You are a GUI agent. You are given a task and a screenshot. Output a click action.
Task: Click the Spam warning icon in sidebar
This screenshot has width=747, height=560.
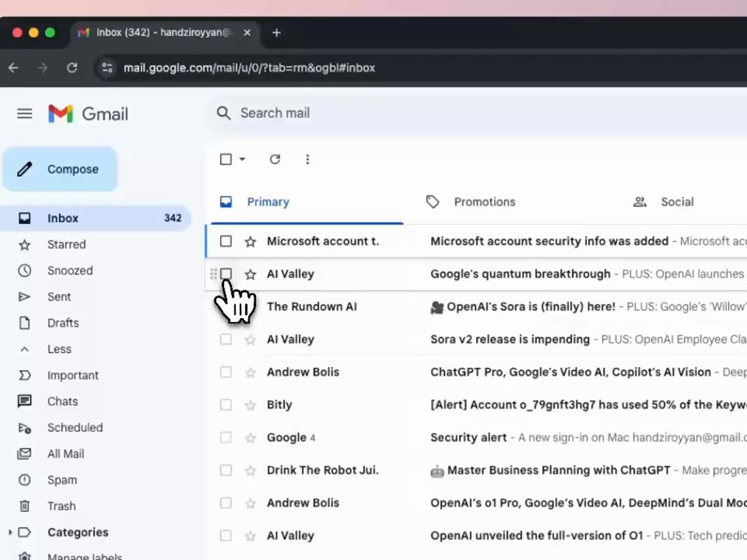pyautogui.click(x=24, y=480)
